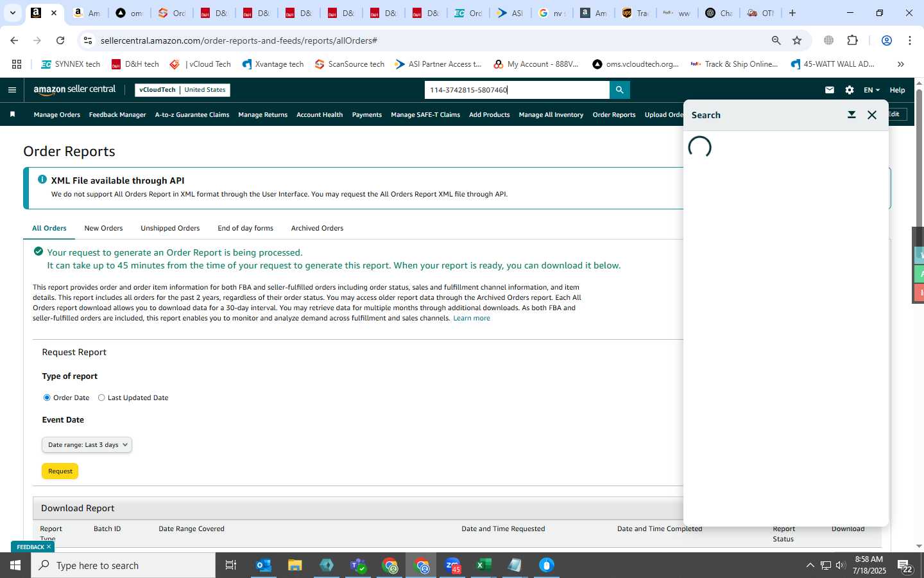Open Microsoft Teams from the taskbar
924x578 pixels.
click(358, 565)
